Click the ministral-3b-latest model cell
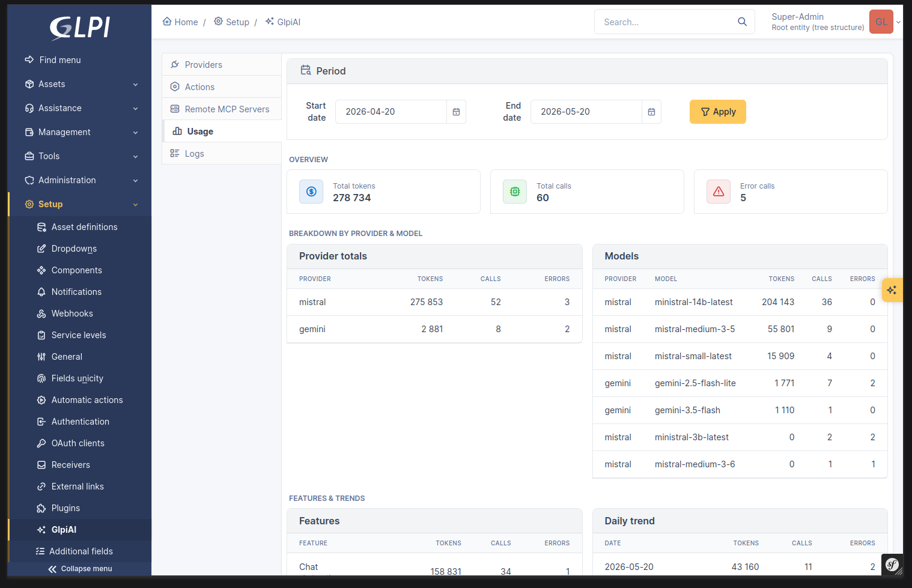Image resolution: width=912 pixels, height=588 pixels. tap(692, 437)
